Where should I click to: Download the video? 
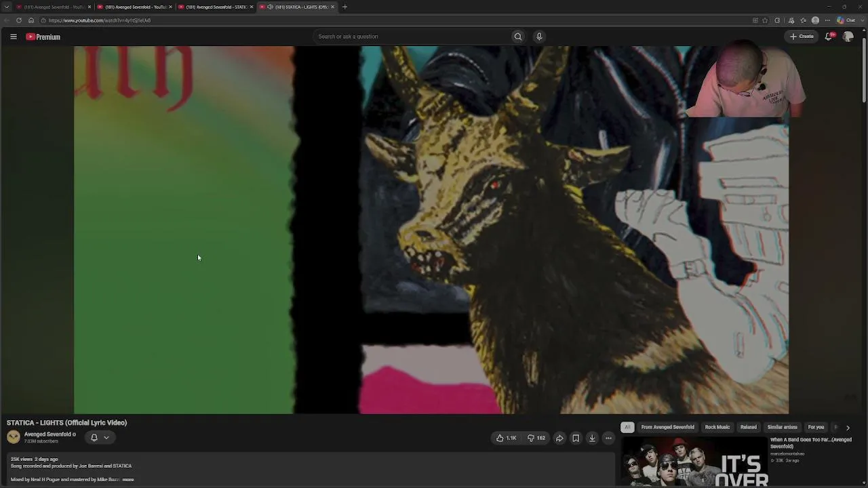coord(592,438)
